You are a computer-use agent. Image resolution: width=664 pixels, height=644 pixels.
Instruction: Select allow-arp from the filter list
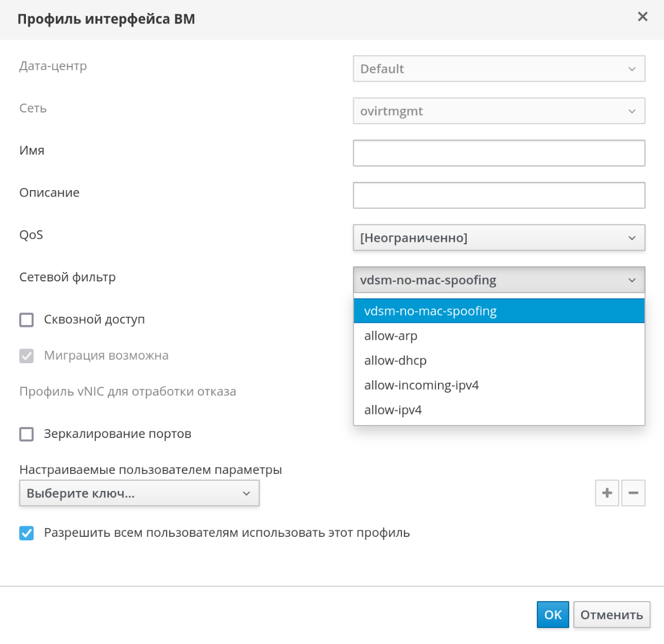[x=391, y=336]
